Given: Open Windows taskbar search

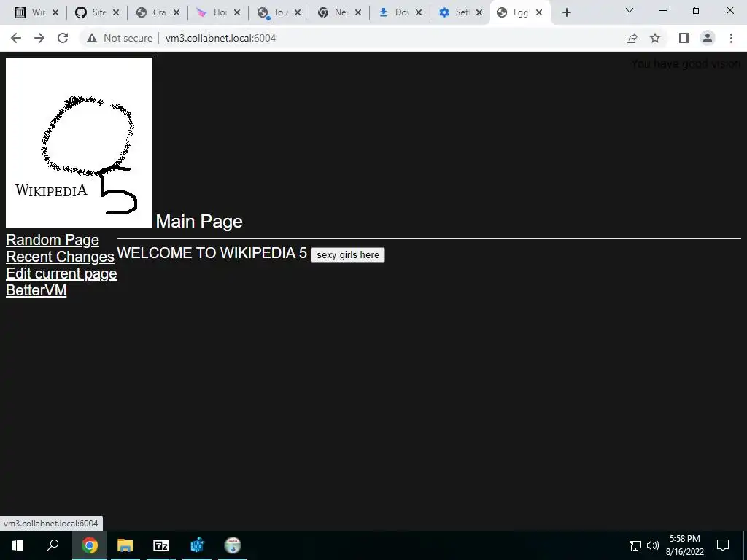Looking at the screenshot, I should pyautogui.click(x=53, y=545).
